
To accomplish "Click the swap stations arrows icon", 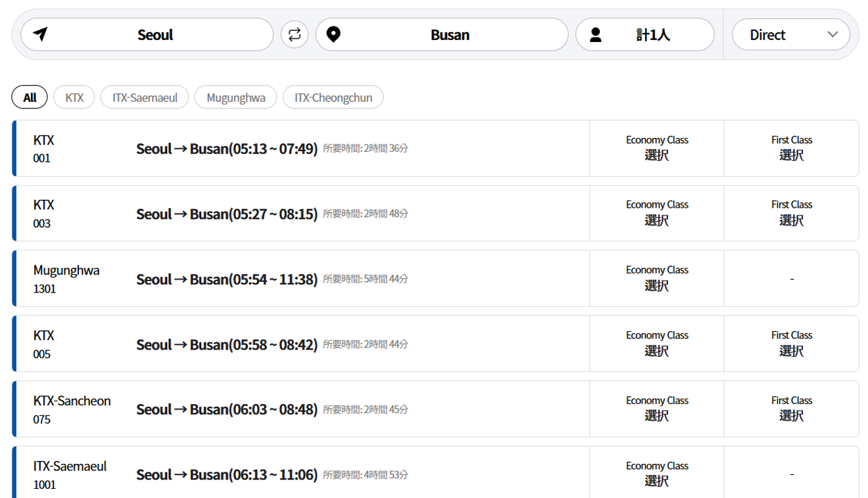I will coord(295,35).
